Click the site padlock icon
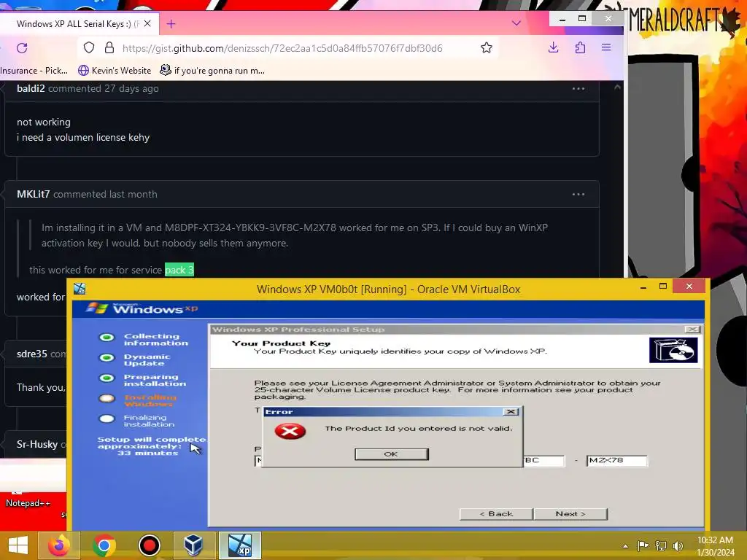This screenshot has height=560, width=747. click(x=109, y=47)
